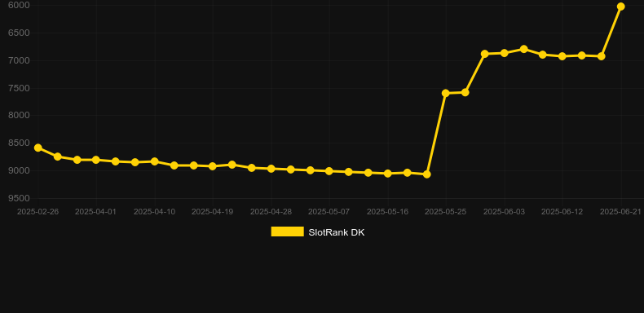Click the data point at 2025-06-12
644x313 pixels.
562,56
